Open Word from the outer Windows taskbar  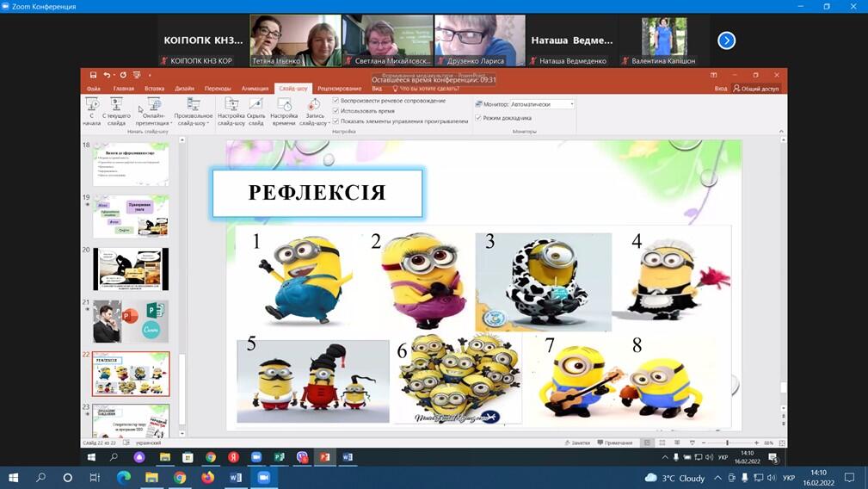[236, 477]
